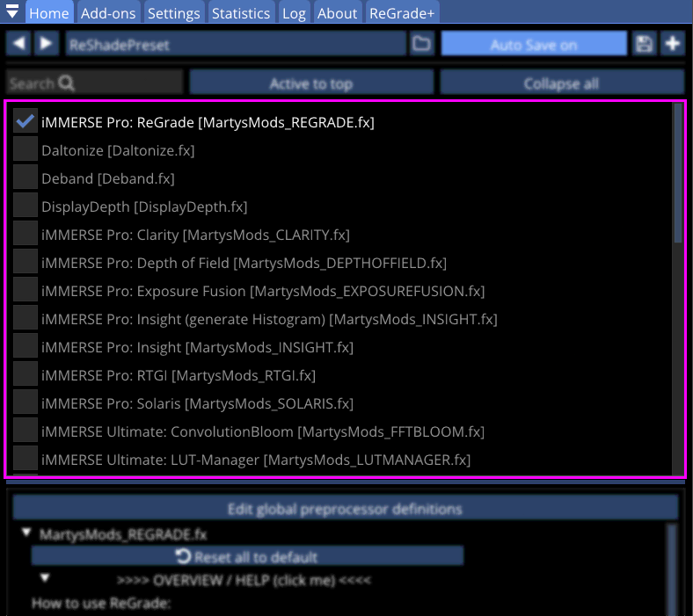
Task: Open the Add-ons tab
Action: (108, 12)
